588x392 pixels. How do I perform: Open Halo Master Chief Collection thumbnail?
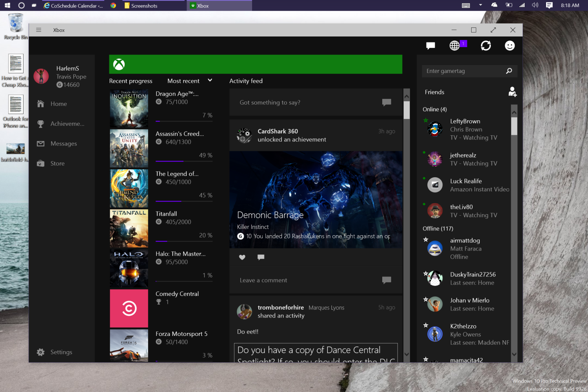(x=129, y=269)
